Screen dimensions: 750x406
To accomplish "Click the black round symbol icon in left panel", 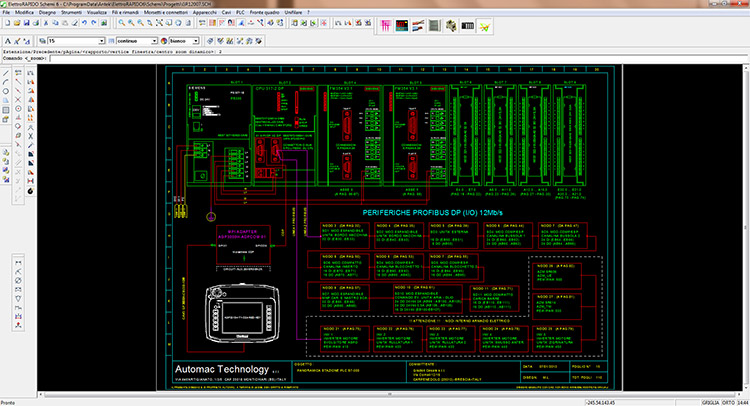I will click(31, 191).
